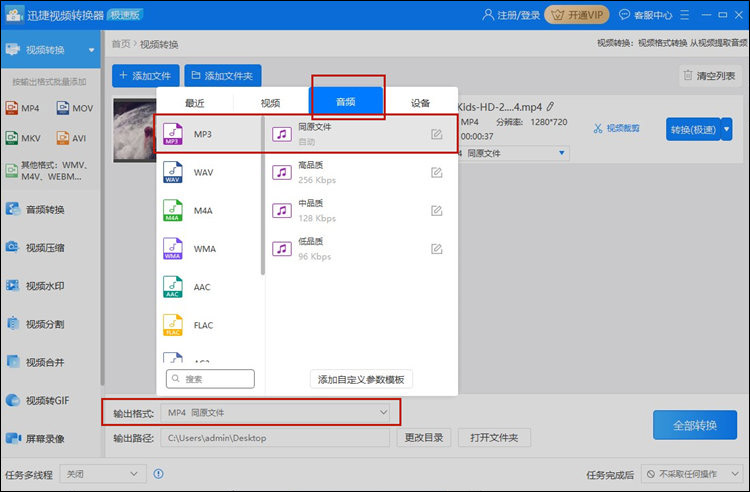The height and width of the screenshot is (492, 750).
Task: Click 添加文件夹 add folder button
Action: [x=223, y=76]
